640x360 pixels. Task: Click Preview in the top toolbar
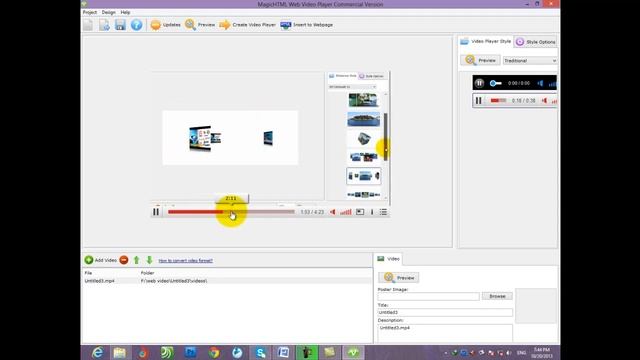tap(200, 25)
